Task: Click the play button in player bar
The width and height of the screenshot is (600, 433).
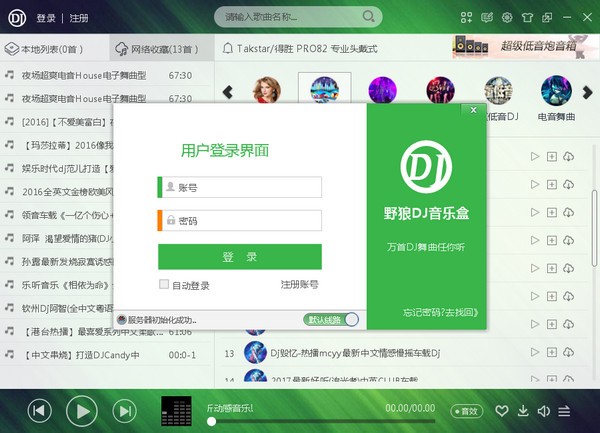Action: coord(82,410)
